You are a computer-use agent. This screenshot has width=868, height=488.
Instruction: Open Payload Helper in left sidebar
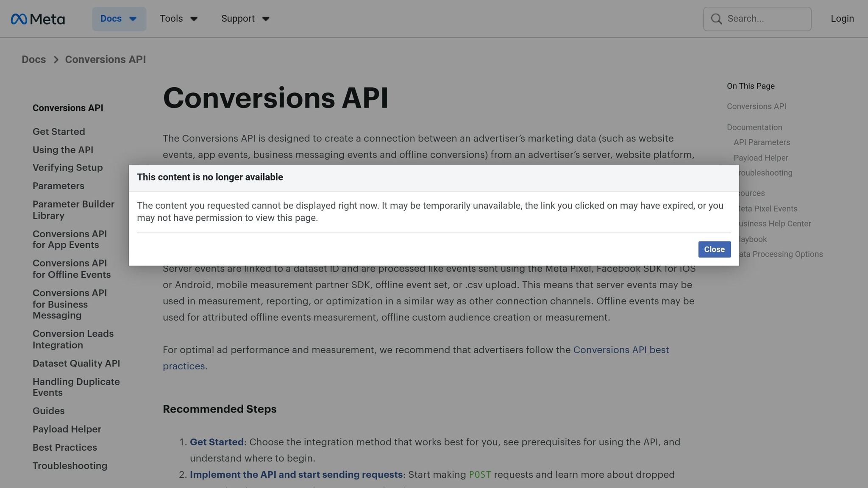pos(67,429)
